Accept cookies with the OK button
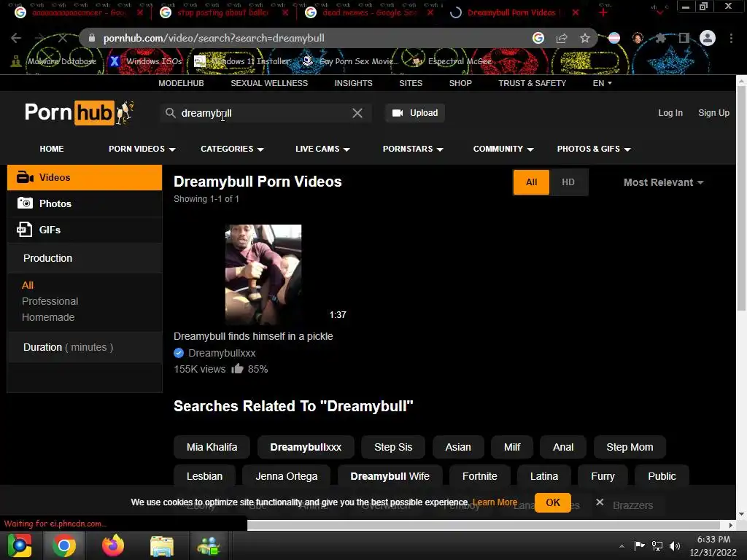Viewport: 747px width, 560px height. pyautogui.click(x=553, y=502)
